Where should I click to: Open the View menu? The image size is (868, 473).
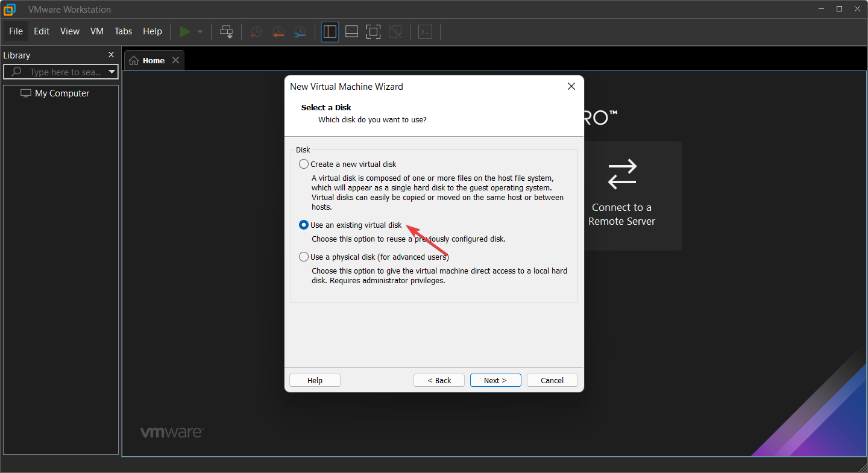pyautogui.click(x=70, y=31)
